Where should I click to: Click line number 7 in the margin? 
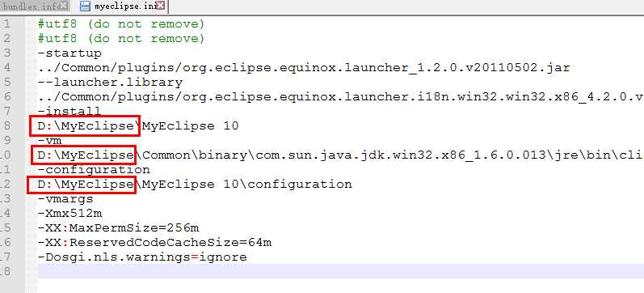[x=7, y=111]
